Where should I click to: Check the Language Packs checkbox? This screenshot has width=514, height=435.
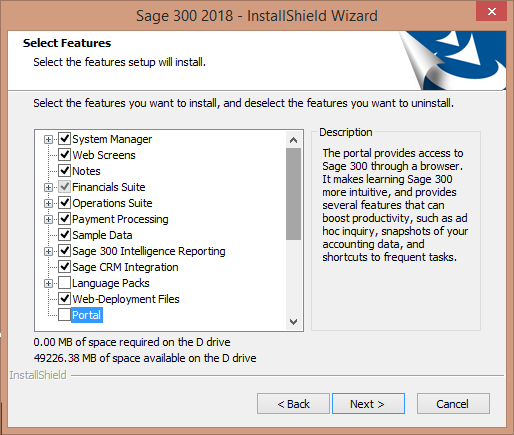(x=64, y=282)
